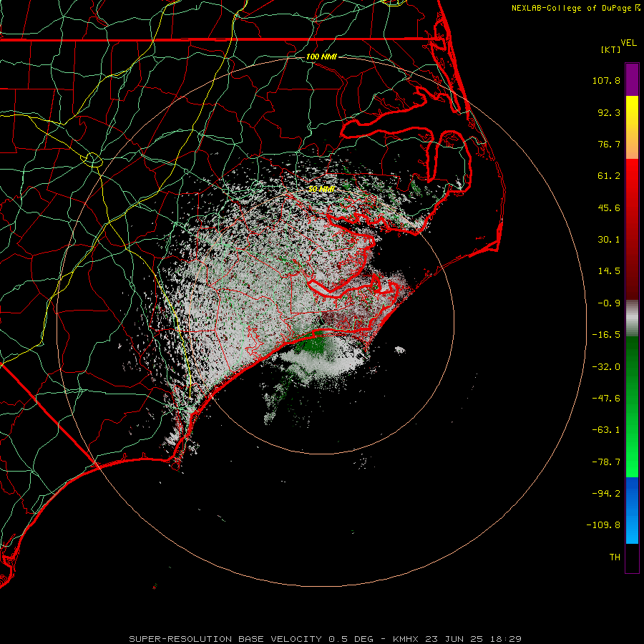Click the [KT] units label
644x644 pixels.
(x=611, y=49)
